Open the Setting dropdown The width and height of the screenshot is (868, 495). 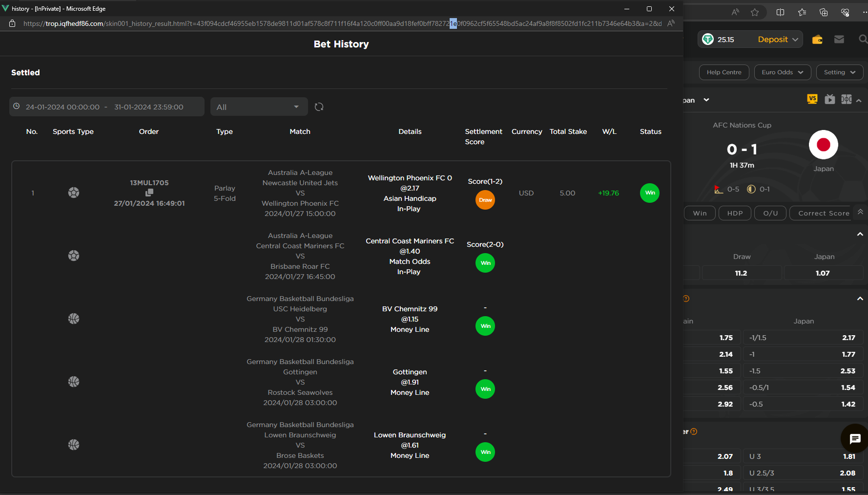pyautogui.click(x=840, y=72)
